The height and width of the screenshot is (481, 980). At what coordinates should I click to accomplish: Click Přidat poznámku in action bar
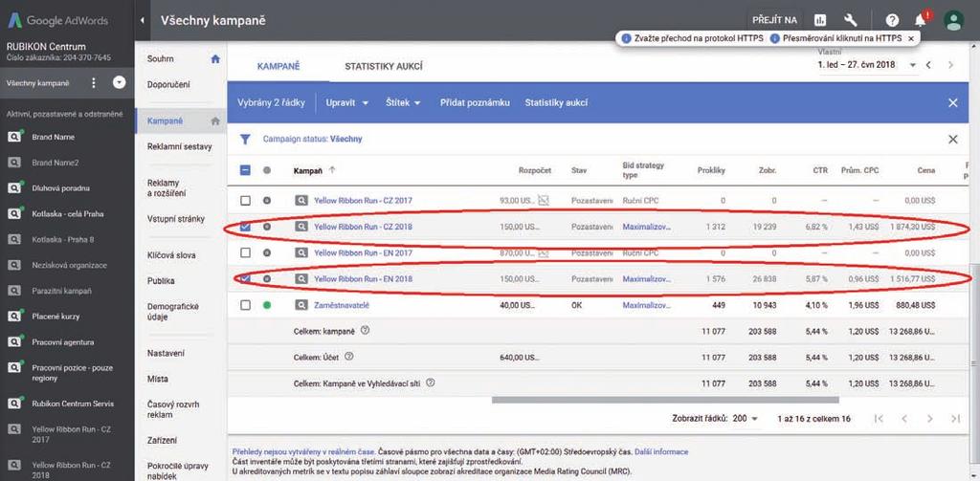[475, 103]
